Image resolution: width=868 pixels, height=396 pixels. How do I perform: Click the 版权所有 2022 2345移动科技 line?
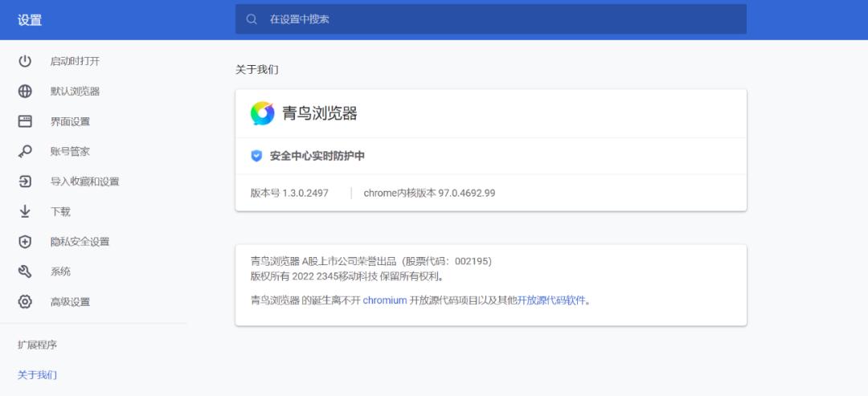pyautogui.click(x=347, y=276)
